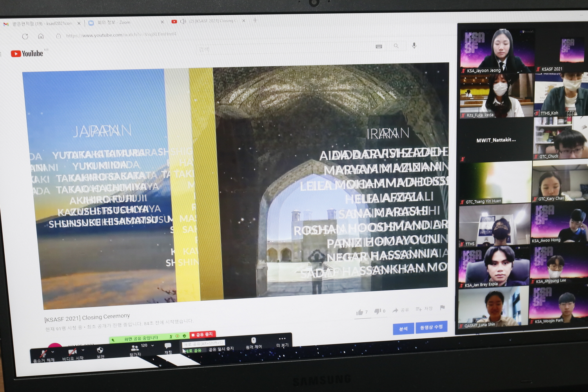Open Zoom 보안 security shield
The image size is (588, 392).
[x=100, y=352]
